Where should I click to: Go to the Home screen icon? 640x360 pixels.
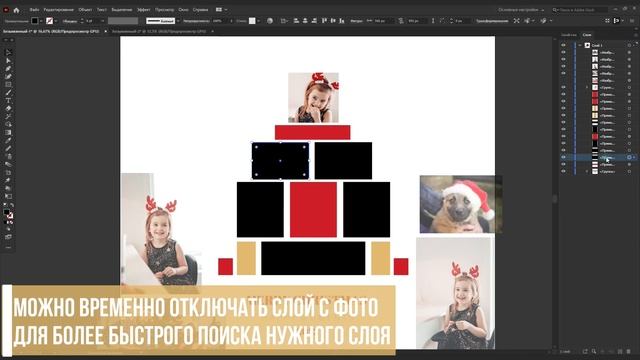(x=16, y=10)
